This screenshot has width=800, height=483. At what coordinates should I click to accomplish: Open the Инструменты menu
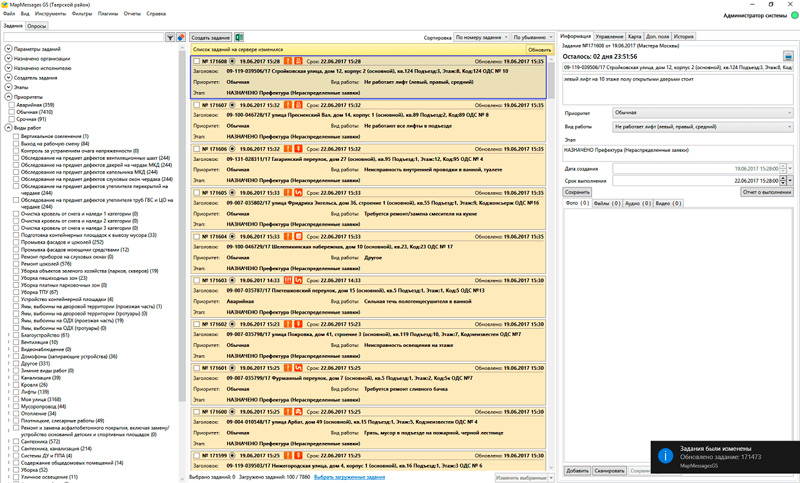[50, 14]
